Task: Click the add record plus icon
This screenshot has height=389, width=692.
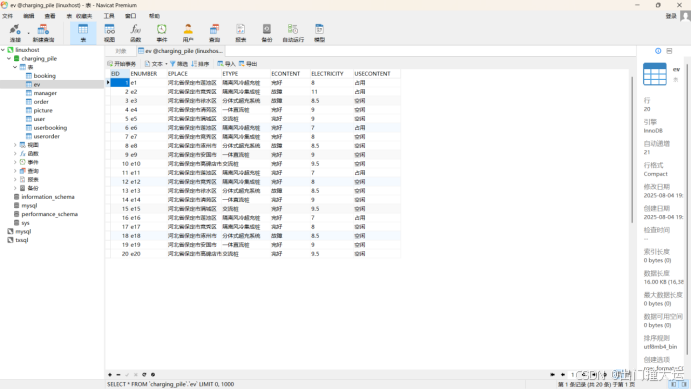Action: pos(110,375)
